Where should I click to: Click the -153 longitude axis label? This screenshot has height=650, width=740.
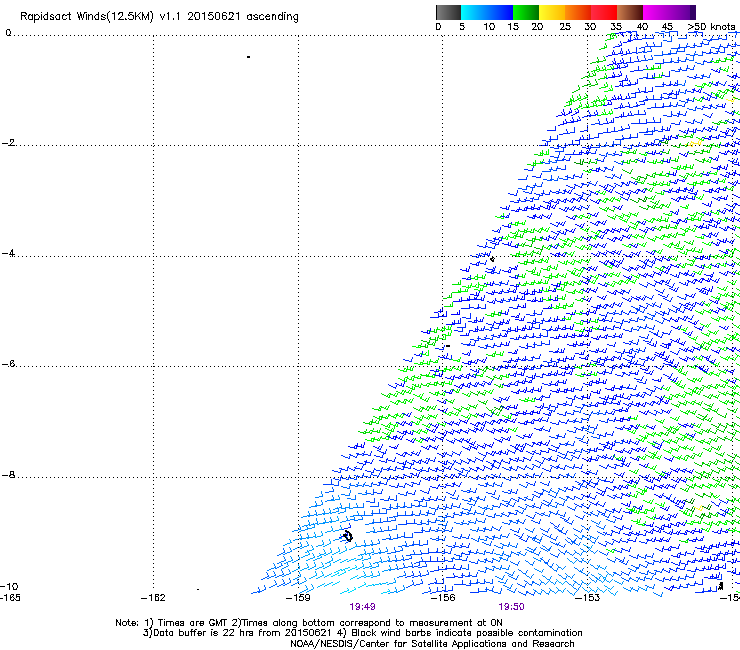588,598
